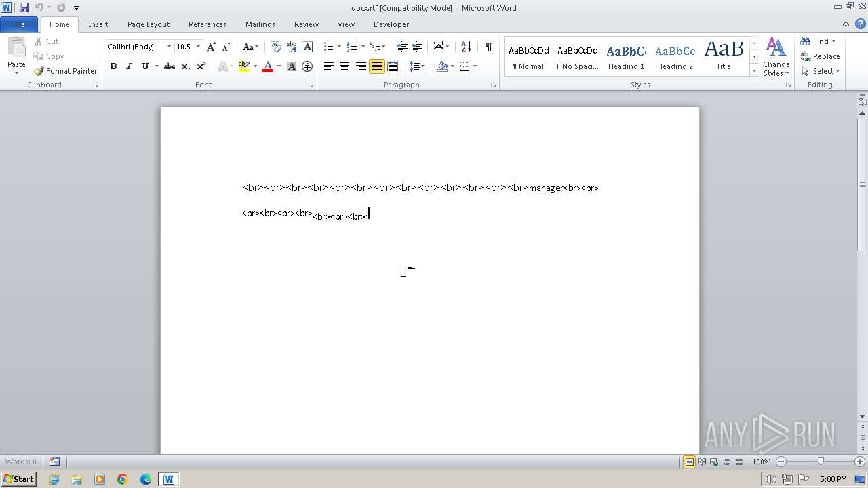Open Asian Layout options
Screen dimensions: 868x488
(441, 47)
